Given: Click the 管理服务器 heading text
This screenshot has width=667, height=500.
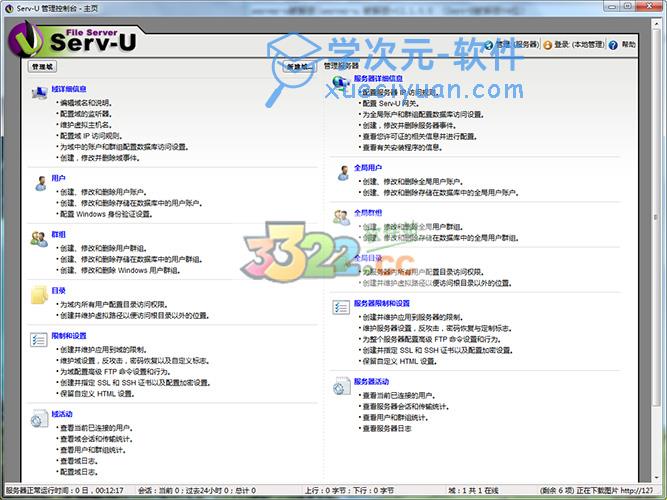Looking at the screenshot, I should (x=341, y=66).
